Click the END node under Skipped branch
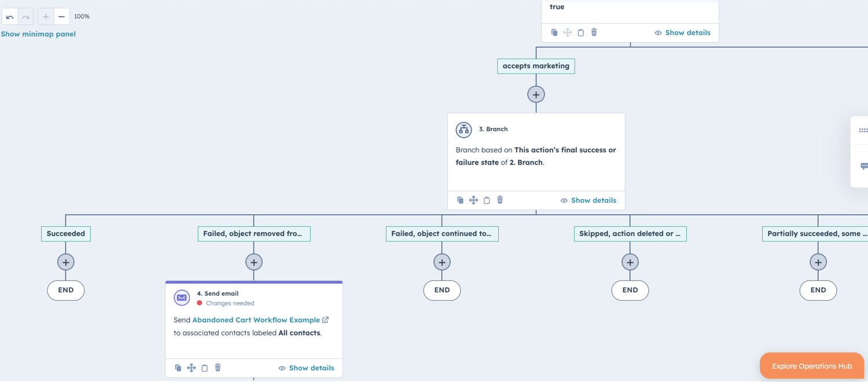 (630, 290)
